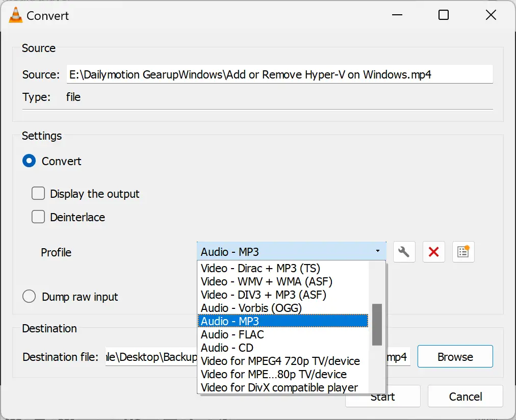Click the wrench edit profile icon
The height and width of the screenshot is (420, 516).
coord(404,252)
